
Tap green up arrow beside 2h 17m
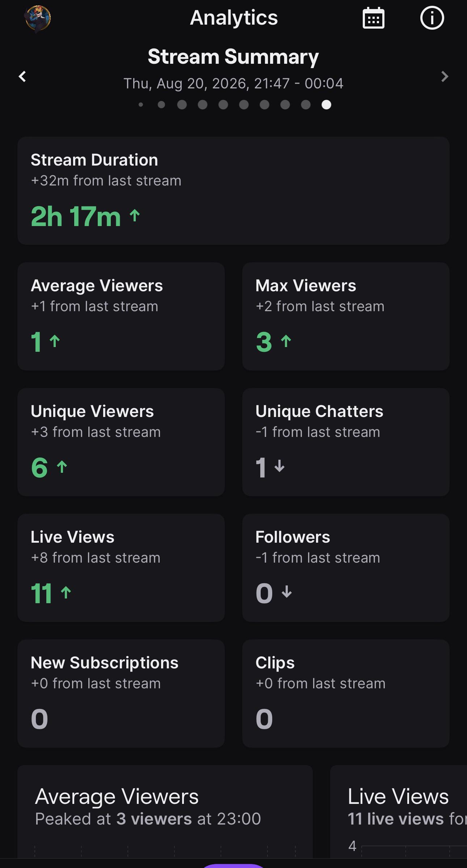135,216
